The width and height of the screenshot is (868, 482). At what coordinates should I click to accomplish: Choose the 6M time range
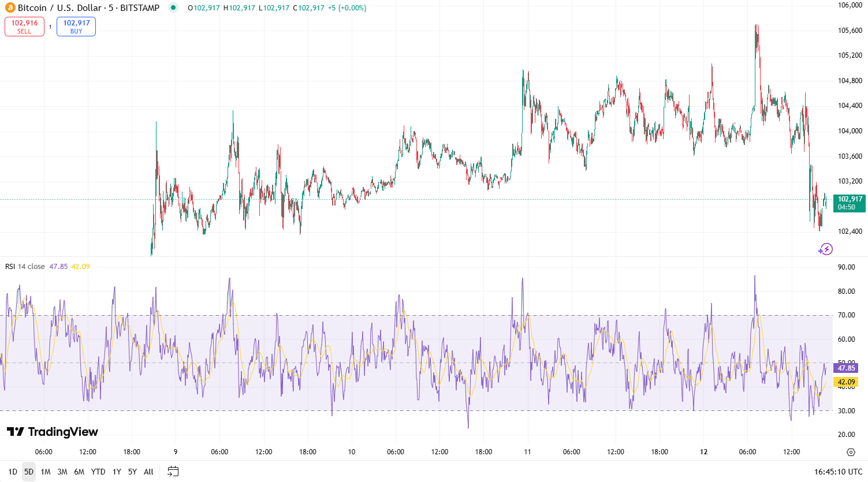[x=79, y=472]
